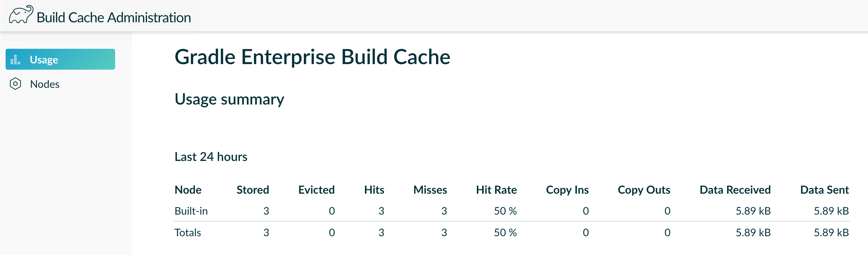Sort the table by Stored column

[x=253, y=190]
